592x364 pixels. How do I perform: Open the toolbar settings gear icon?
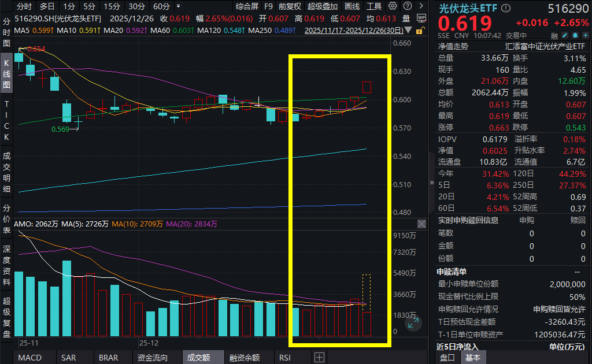[x=392, y=6]
